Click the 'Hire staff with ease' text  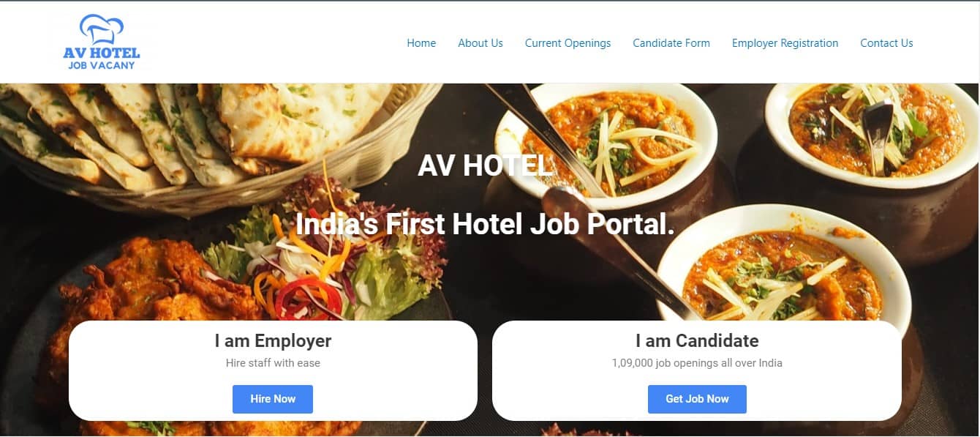(273, 363)
